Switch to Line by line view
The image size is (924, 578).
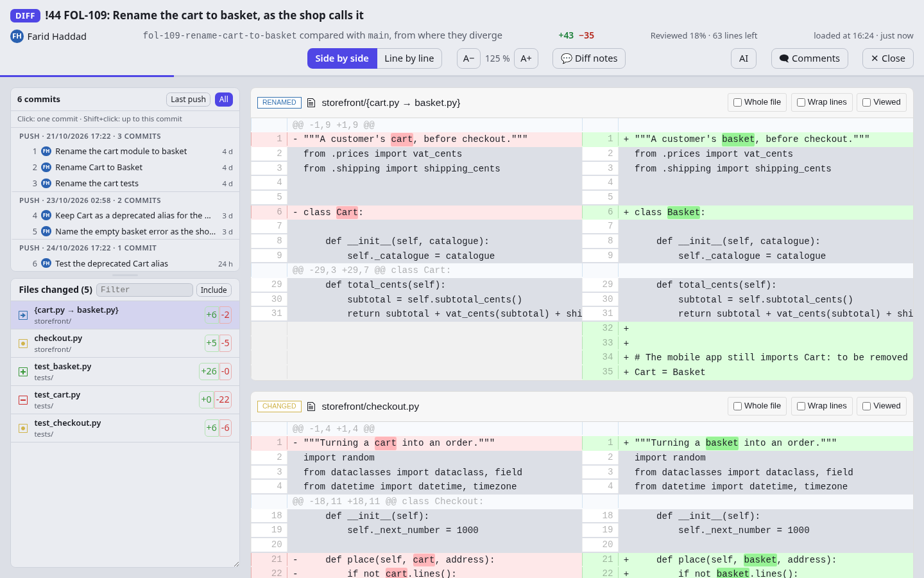tap(409, 58)
